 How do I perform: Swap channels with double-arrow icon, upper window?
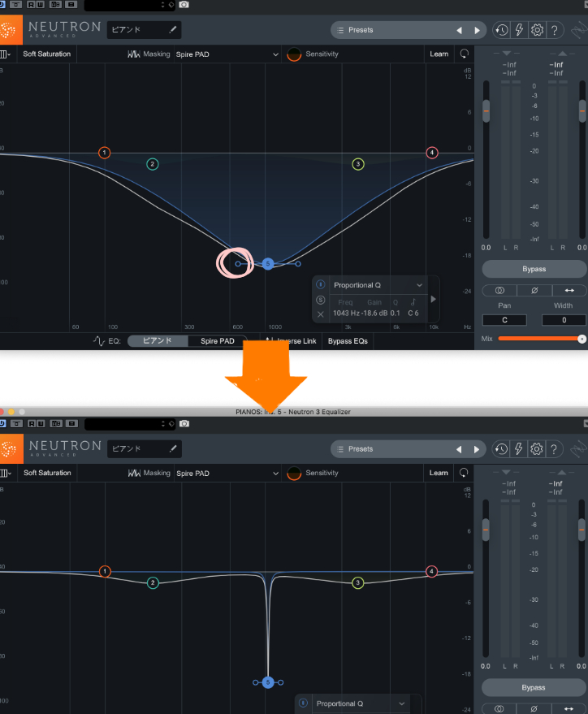tap(569, 291)
